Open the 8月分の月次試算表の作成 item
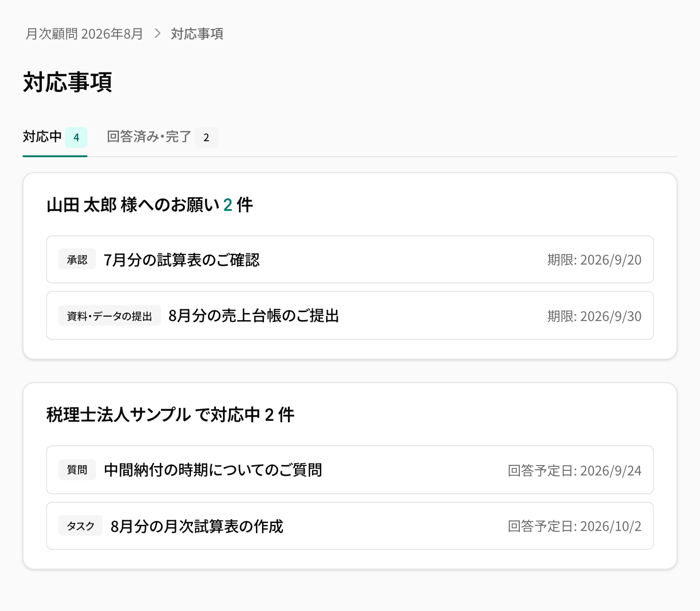 click(350, 526)
